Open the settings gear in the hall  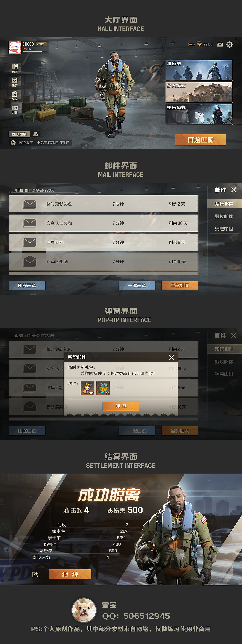(230, 44)
